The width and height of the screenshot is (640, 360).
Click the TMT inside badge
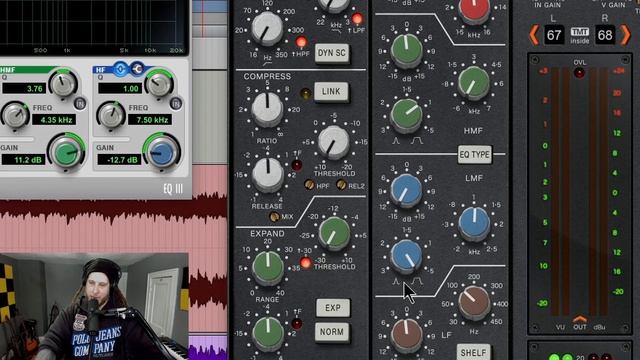pyautogui.click(x=580, y=36)
